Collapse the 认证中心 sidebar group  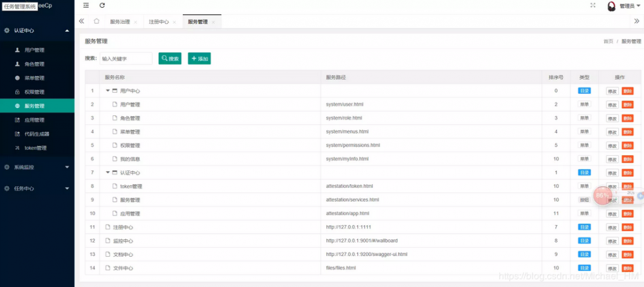[x=37, y=30]
